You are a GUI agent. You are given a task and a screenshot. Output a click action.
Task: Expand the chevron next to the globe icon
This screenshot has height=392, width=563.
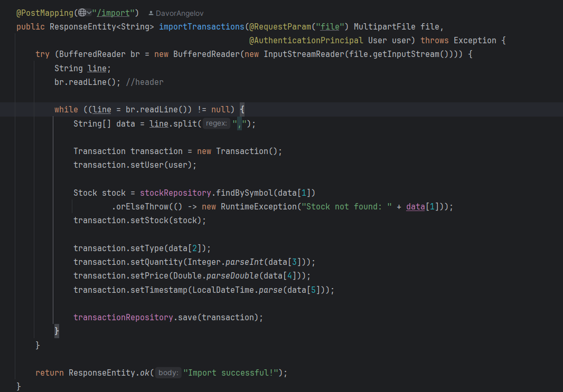[89, 13]
